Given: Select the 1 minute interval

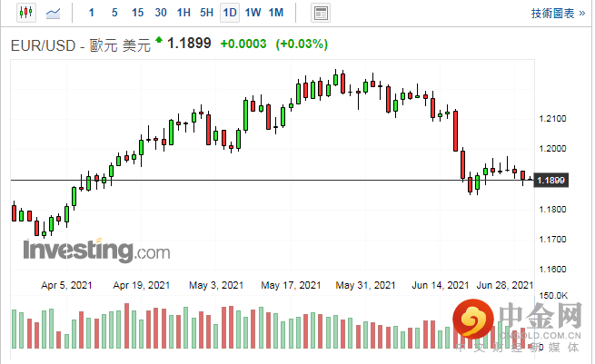Looking at the screenshot, I should pos(91,13).
